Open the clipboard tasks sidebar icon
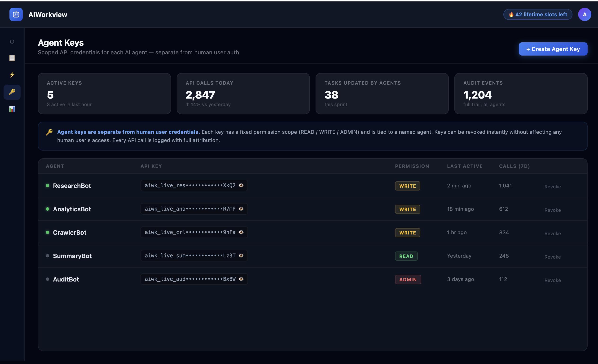The width and height of the screenshot is (598, 364). coord(12,58)
